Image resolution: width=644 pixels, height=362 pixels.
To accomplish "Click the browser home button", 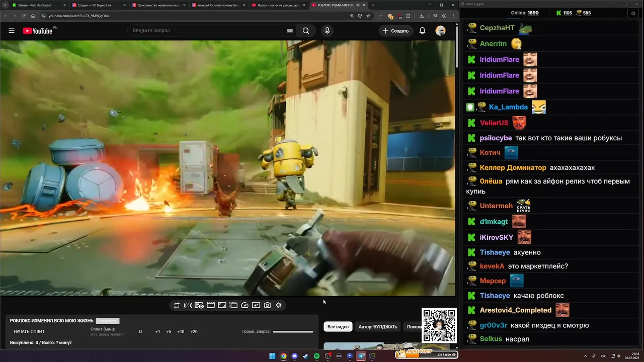I will [x=33, y=16].
